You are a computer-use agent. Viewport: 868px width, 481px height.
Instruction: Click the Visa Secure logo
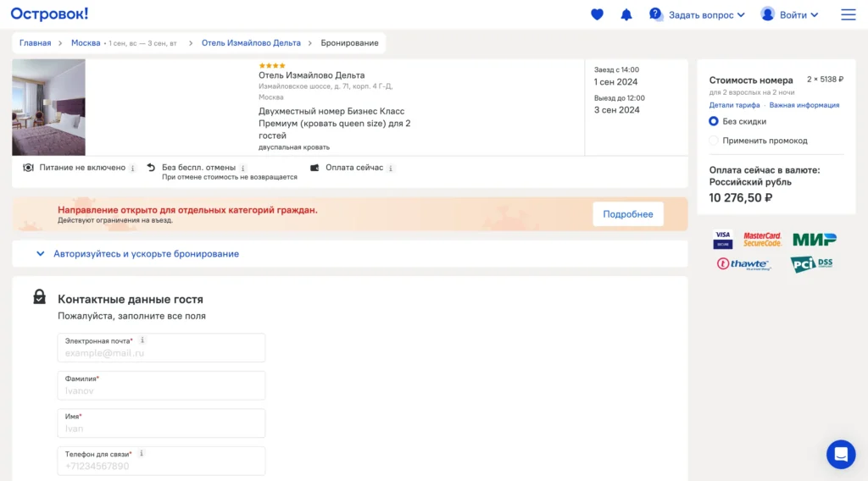point(722,240)
